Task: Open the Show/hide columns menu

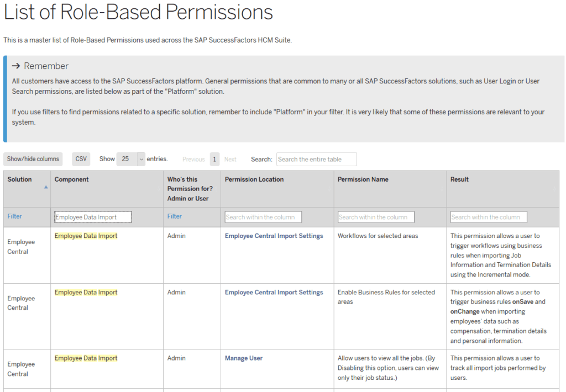Action: pyautogui.click(x=33, y=159)
